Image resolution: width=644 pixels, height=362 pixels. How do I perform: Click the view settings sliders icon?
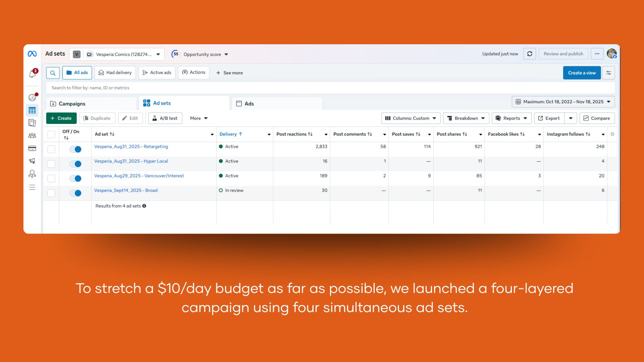(x=608, y=73)
